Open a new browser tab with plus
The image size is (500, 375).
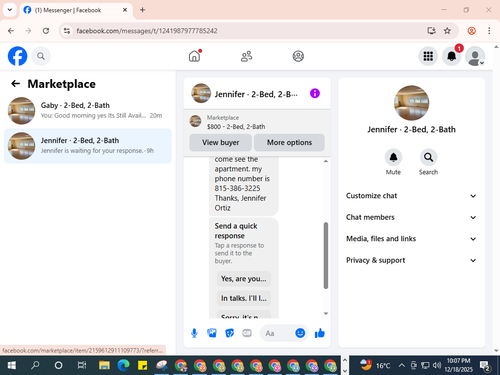142,10
